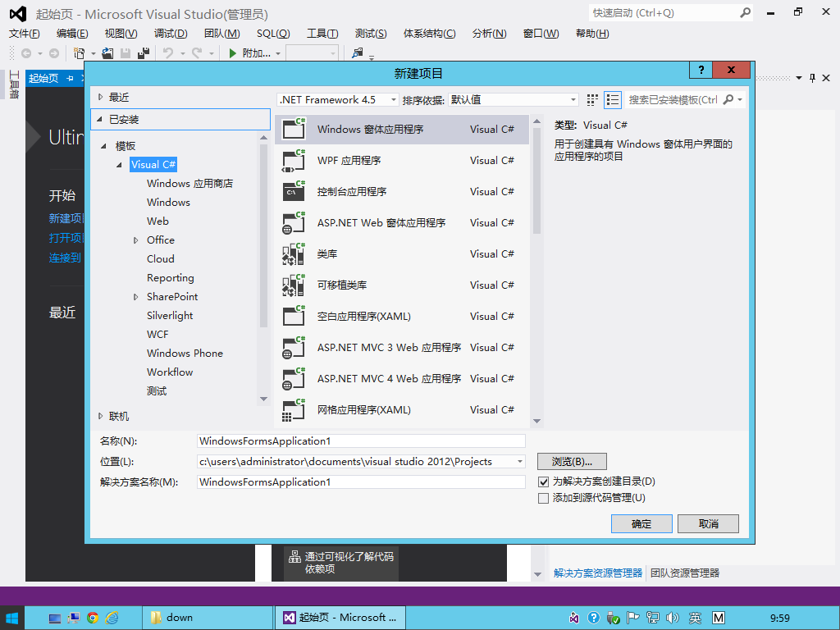Open the 体系结构(C) menu
The height and width of the screenshot is (630, 840).
point(430,34)
